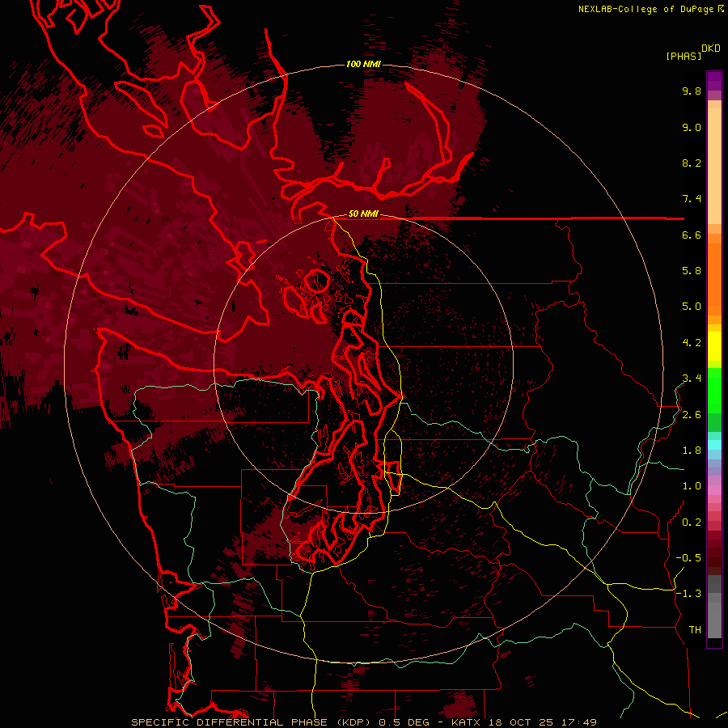Click the 100 NMI range ring label
The height and width of the screenshot is (728, 728).
363,64
